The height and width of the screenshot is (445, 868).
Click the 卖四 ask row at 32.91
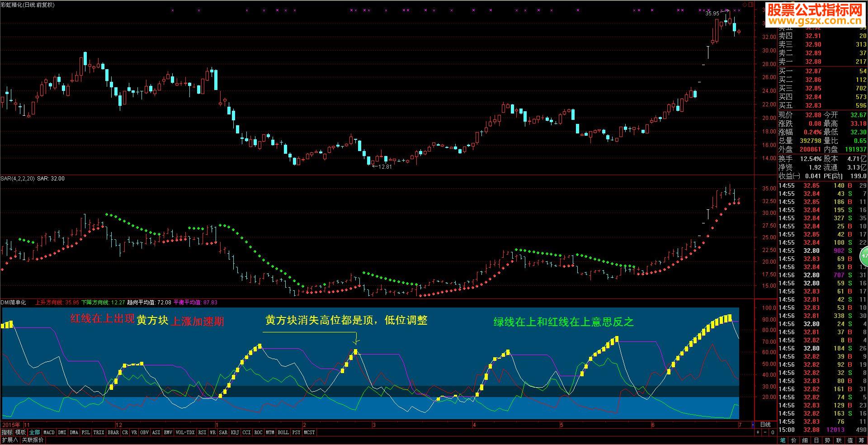[x=822, y=36]
